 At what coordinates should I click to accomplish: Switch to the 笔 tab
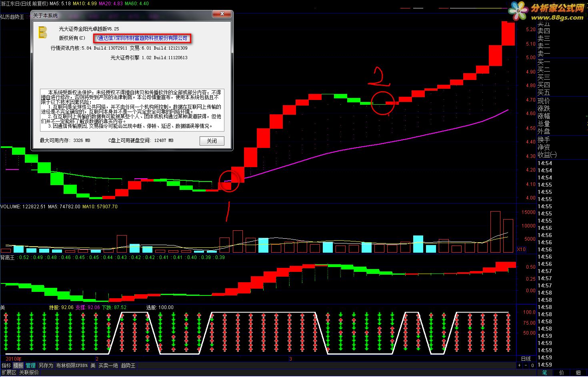(544, 373)
